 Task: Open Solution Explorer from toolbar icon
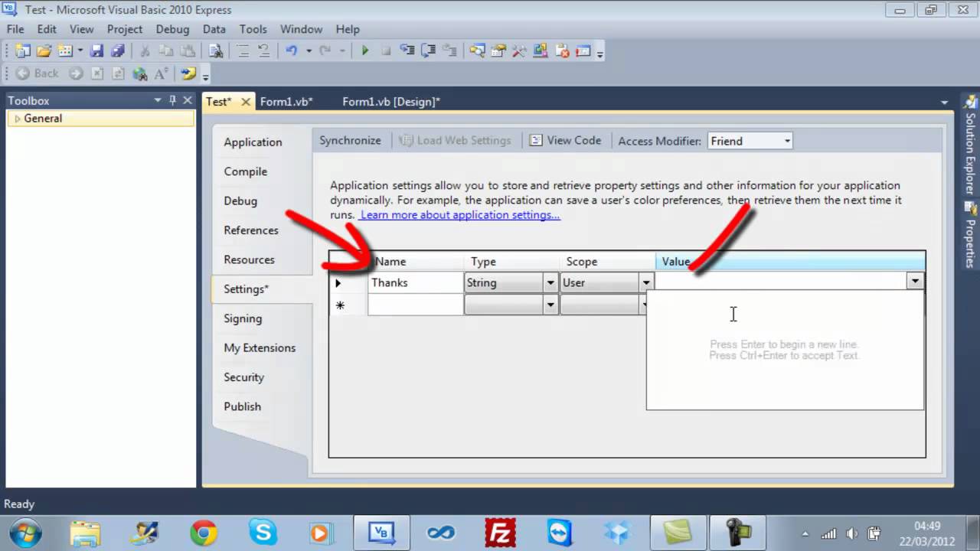tap(478, 51)
